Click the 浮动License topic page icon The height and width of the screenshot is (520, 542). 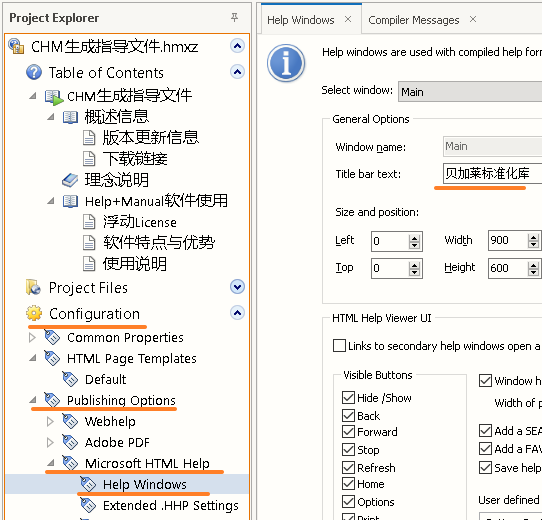coord(89,222)
